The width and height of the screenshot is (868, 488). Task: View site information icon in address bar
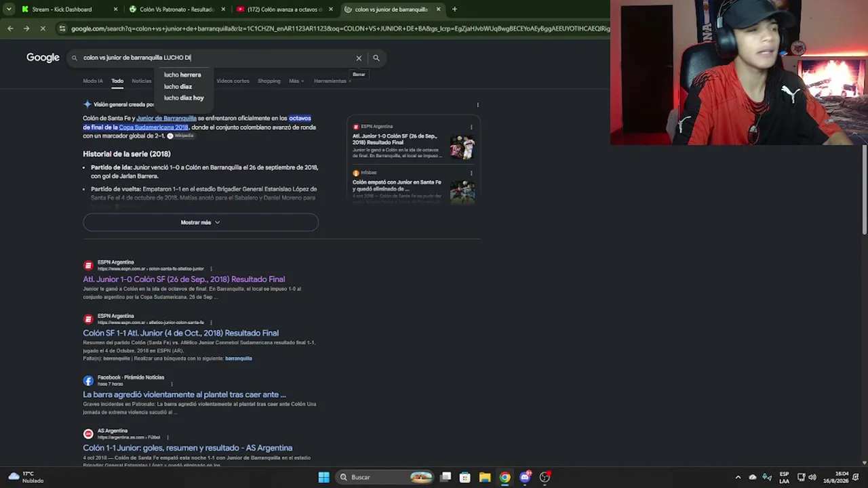click(62, 28)
